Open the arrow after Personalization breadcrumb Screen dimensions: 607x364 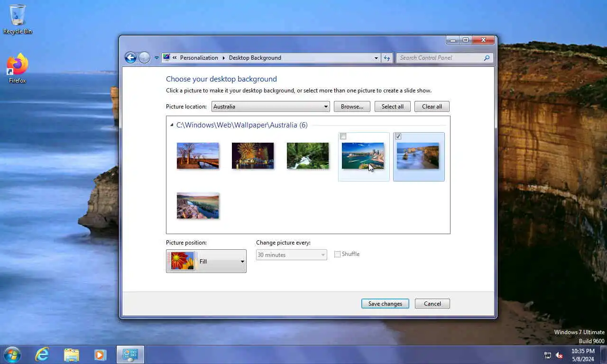tap(223, 58)
